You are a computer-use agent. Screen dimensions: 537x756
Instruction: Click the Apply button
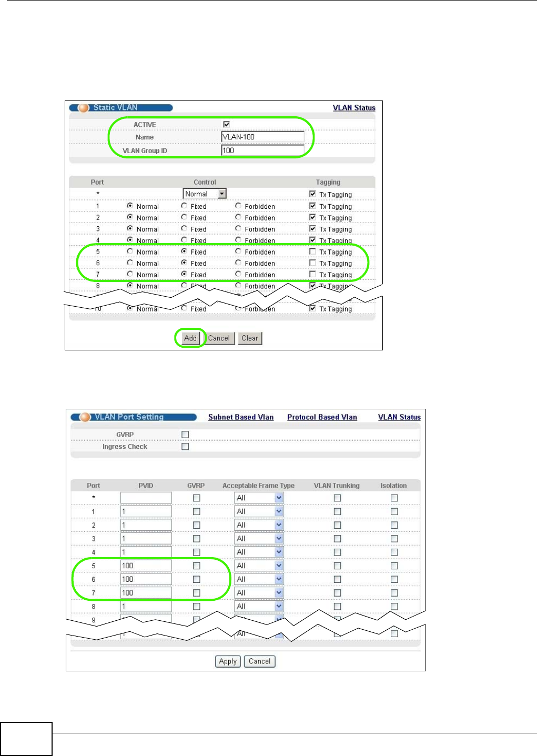coord(228,661)
